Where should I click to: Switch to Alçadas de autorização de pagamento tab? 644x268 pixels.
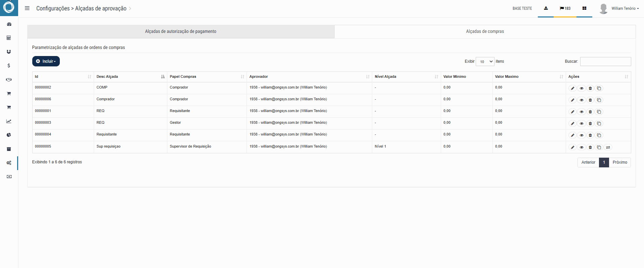(x=181, y=32)
